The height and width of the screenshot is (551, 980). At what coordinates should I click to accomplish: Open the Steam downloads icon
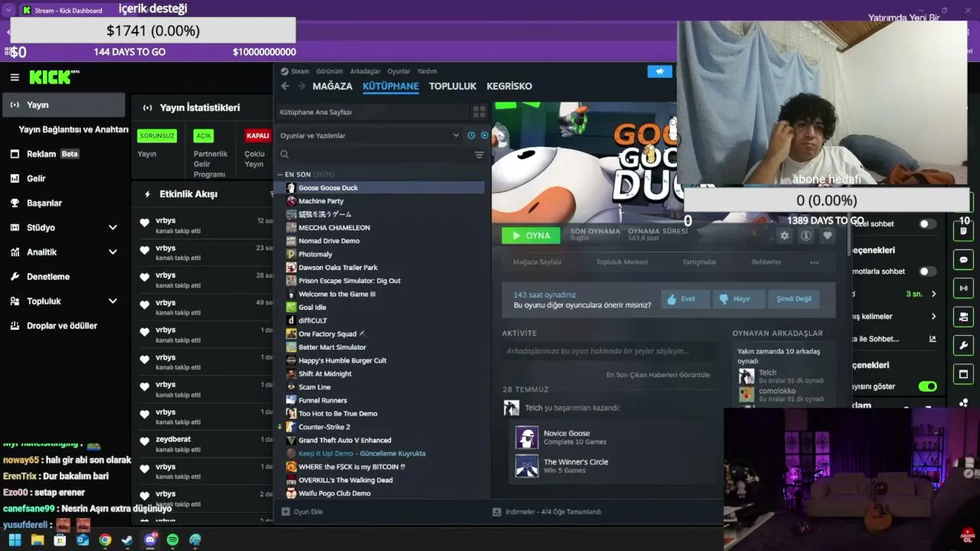497,512
